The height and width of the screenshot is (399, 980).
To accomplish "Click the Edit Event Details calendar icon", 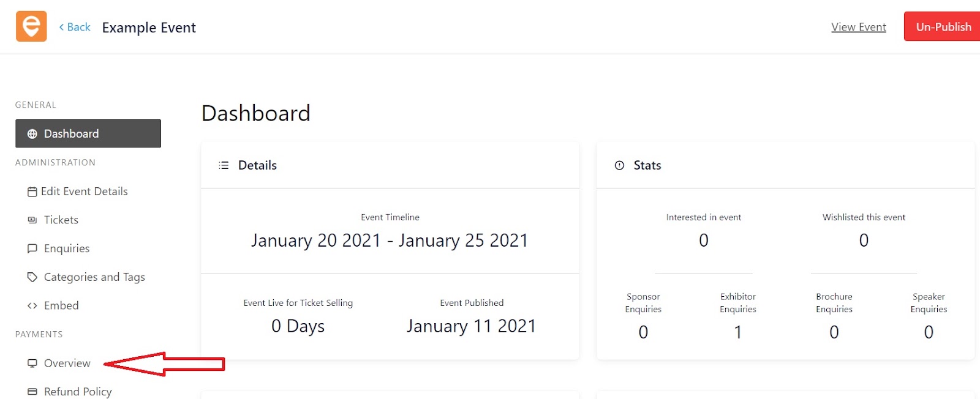I will (32, 192).
